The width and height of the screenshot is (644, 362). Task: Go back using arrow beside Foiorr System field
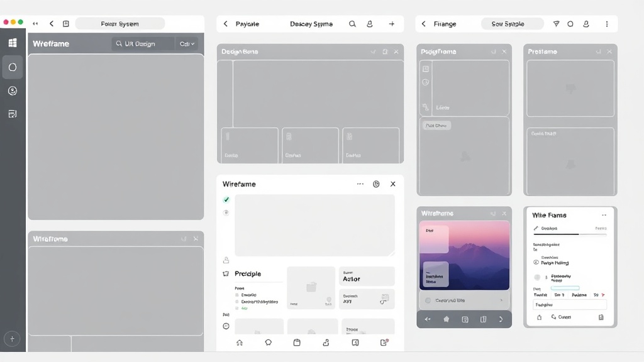52,24
